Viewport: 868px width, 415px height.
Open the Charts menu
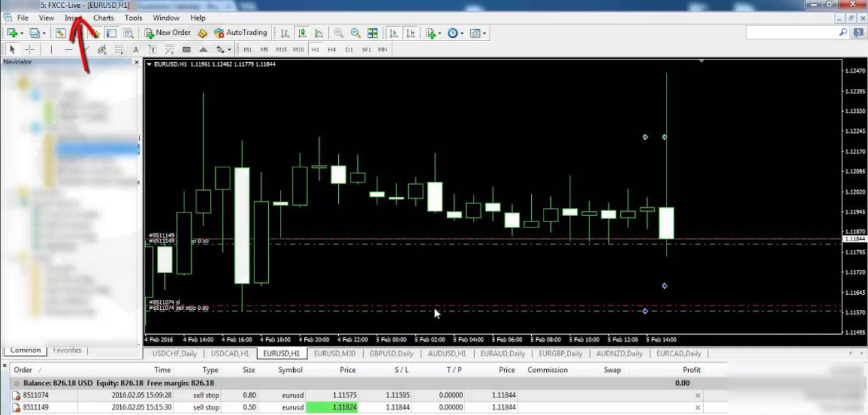click(103, 18)
